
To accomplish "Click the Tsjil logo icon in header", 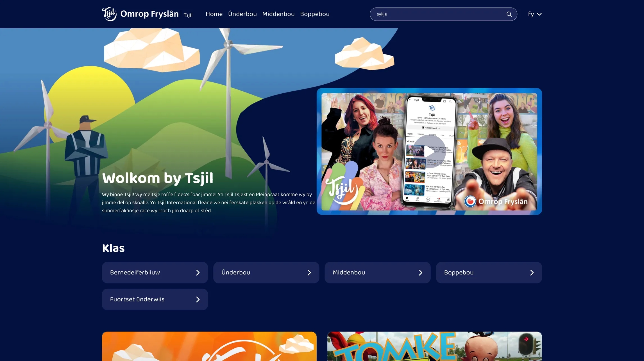I will 109,14.
